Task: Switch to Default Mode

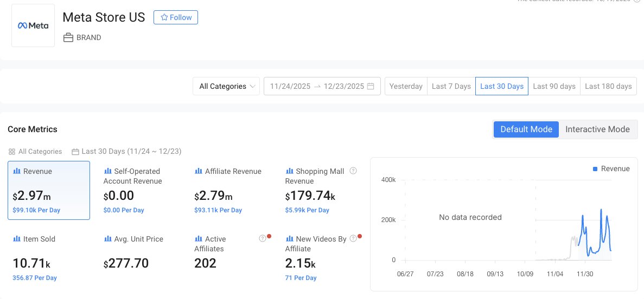Action: tap(526, 129)
